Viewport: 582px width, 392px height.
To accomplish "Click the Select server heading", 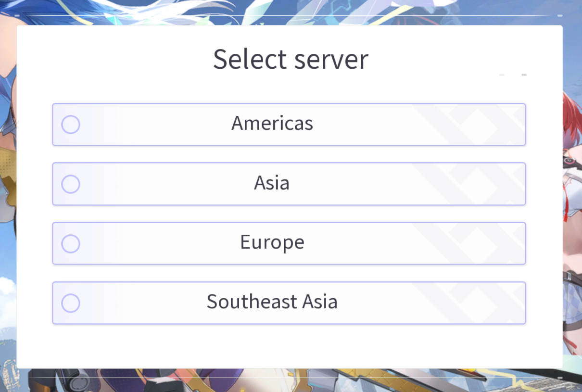I will (291, 60).
